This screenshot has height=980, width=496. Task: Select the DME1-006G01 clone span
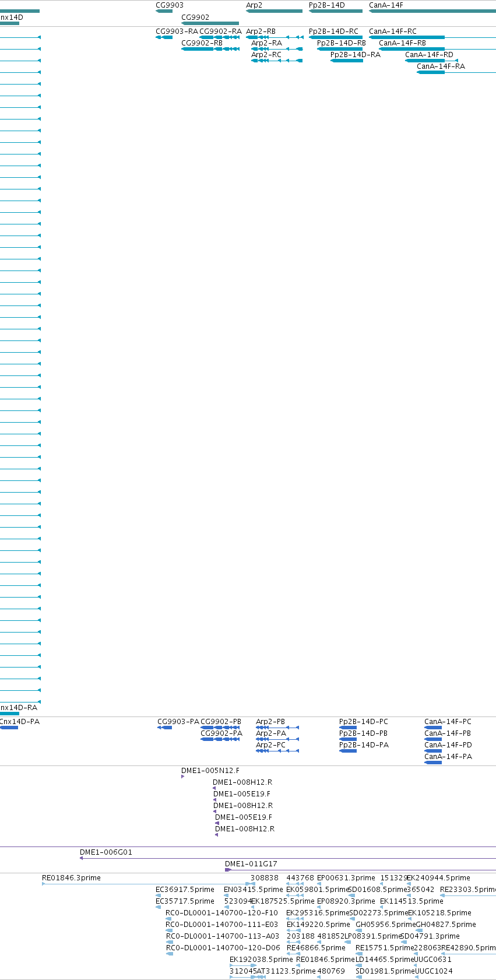tap(287, 858)
